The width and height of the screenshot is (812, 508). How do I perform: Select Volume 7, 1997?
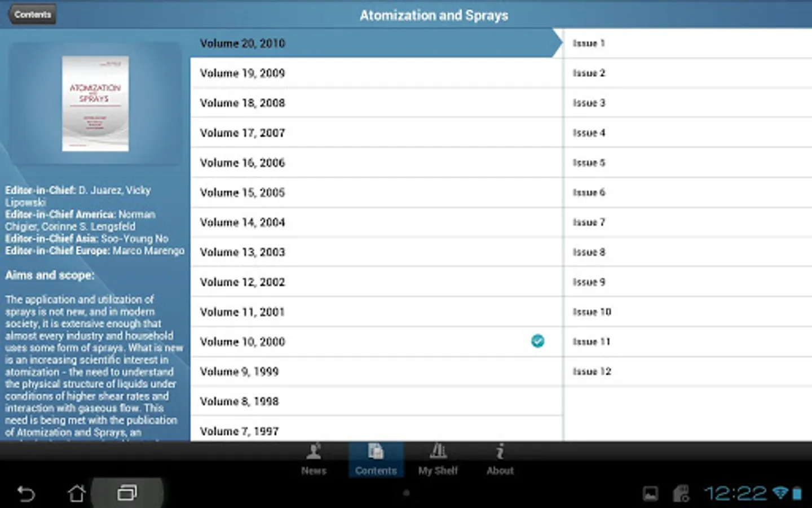pos(376,430)
